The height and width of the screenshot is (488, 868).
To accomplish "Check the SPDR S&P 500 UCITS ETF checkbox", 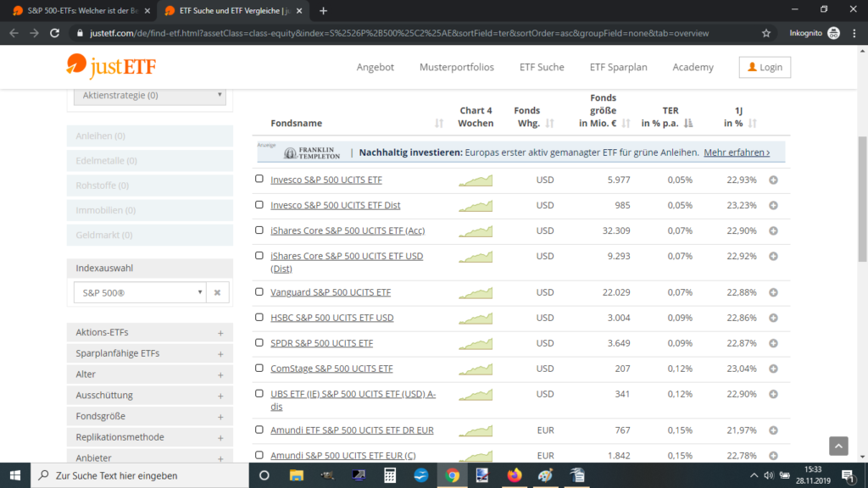I will [x=259, y=342].
